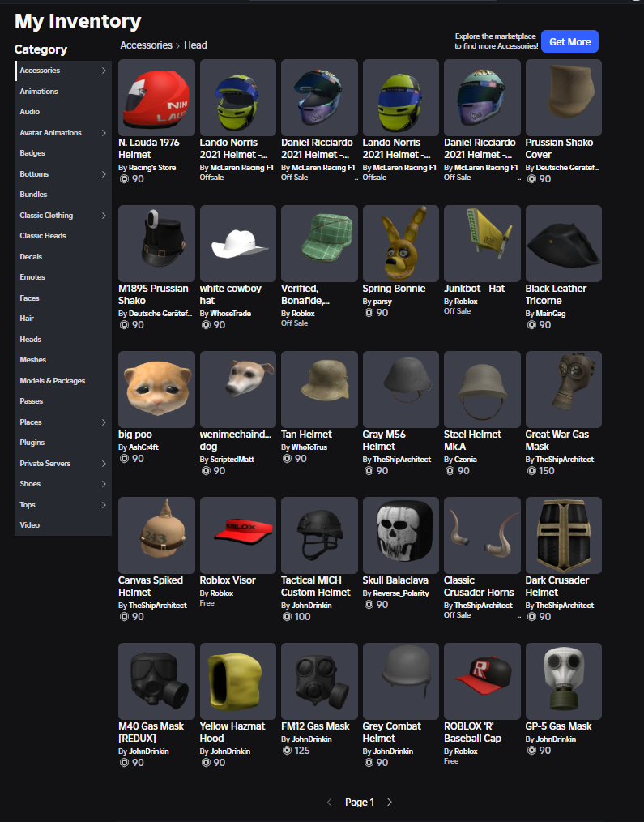Open the big poo hamster item

coord(156,389)
